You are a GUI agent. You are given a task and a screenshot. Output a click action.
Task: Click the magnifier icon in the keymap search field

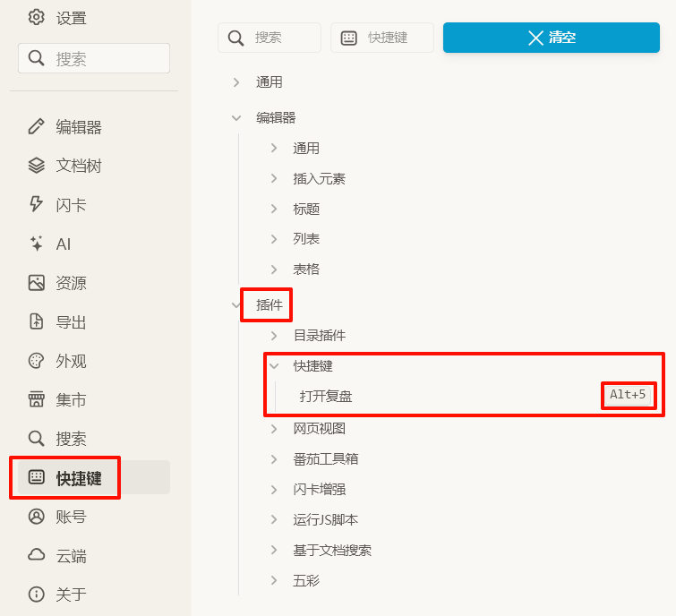point(235,38)
